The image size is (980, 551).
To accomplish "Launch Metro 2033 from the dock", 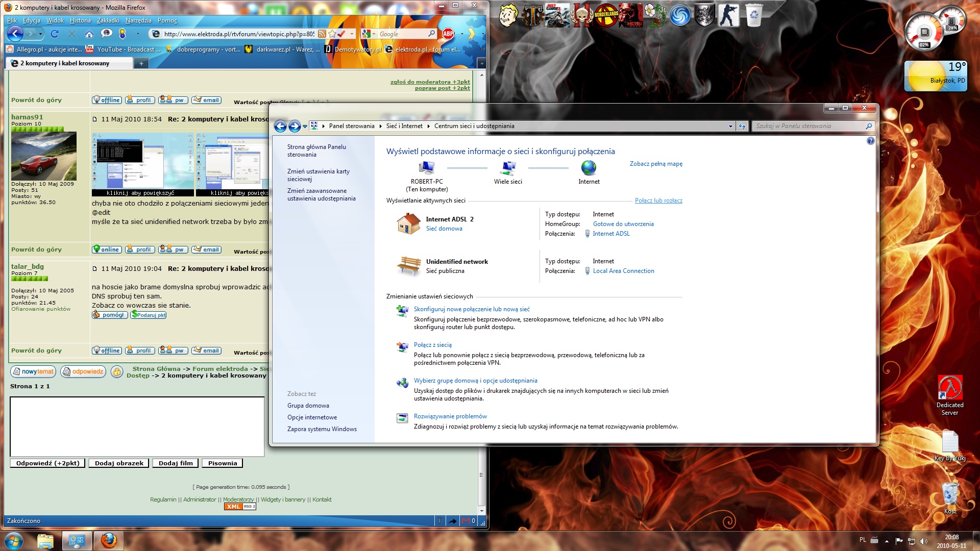I will (630, 15).
